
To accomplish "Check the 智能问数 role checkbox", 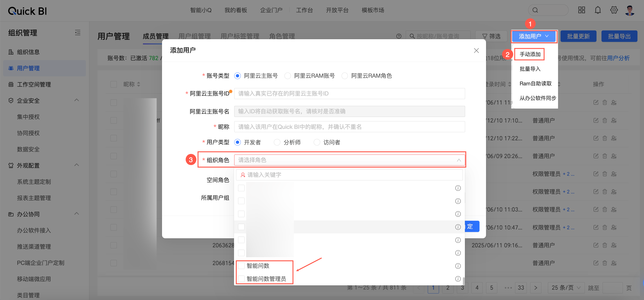I will [241, 266].
